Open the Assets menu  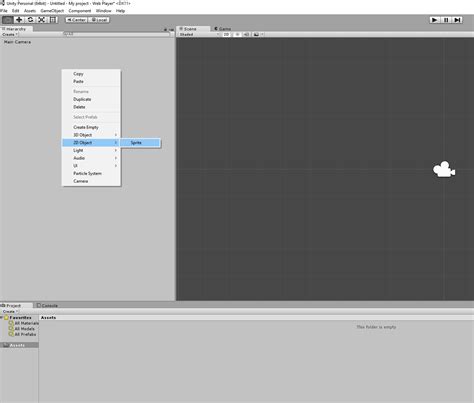click(30, 11)
